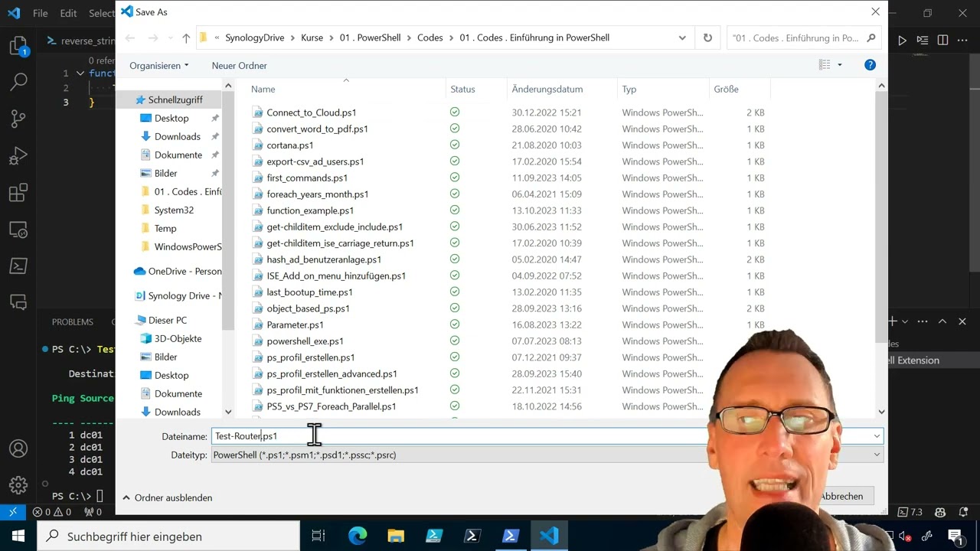Add new terminal with plus icon
The width and height of the screenshot is (980, 551).
(x=892, y=321)
